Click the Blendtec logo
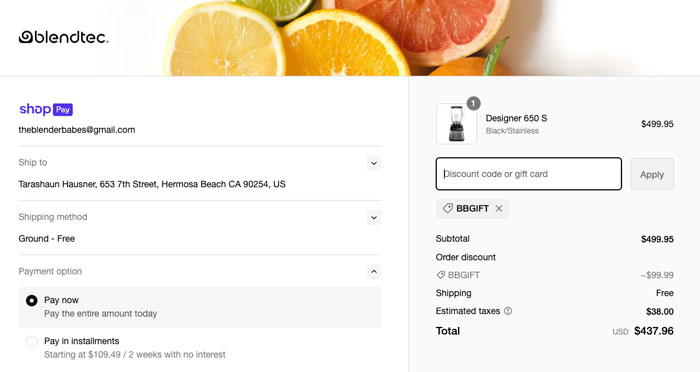This screenshot has height=372, width=700. tap(63, 37)
